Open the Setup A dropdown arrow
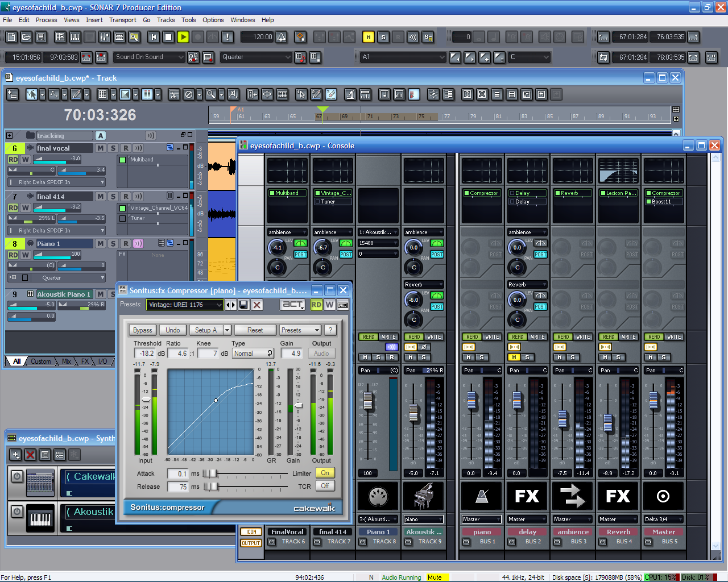 pyautogui.click(x=227, y=330)
